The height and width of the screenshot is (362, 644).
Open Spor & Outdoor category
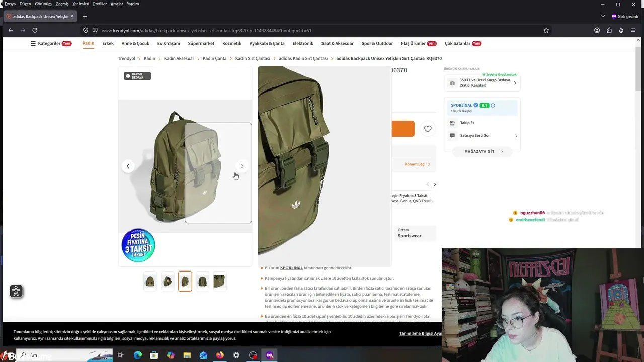coord(377,43)
